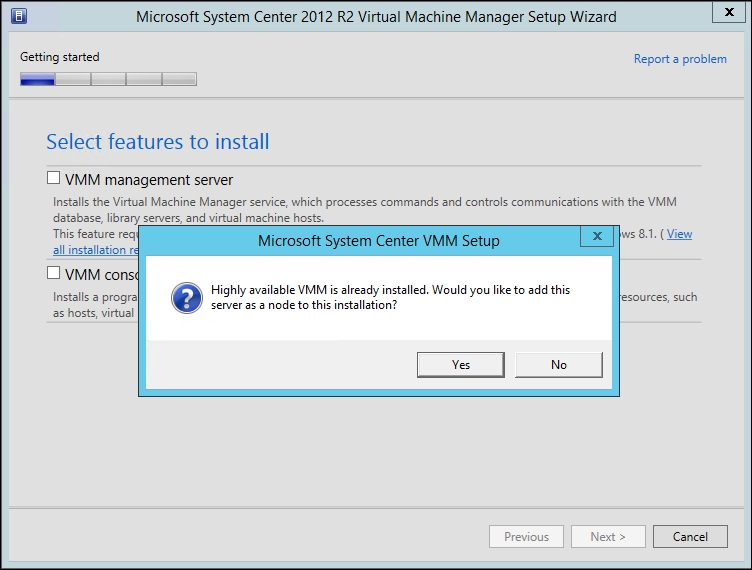This screenshot has width=752, height=570.
Task: Click the Cancel button
Action: tap(690, 537)
